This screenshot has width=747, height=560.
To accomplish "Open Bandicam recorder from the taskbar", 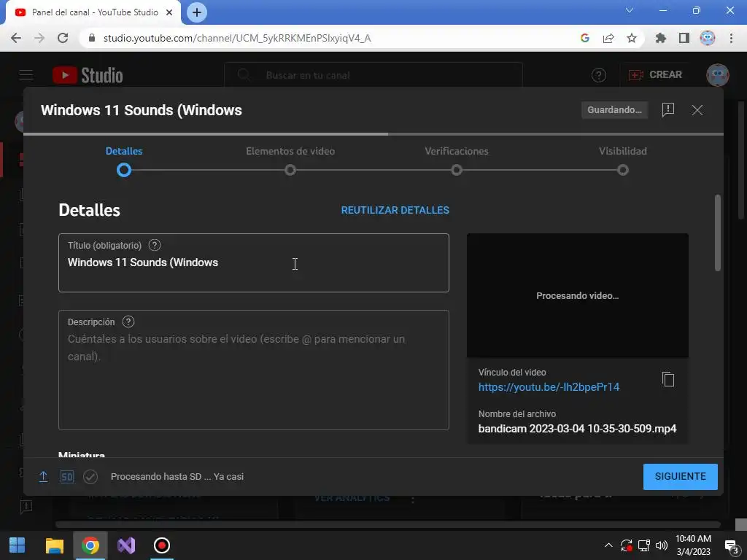I will [x=162, y=545].
